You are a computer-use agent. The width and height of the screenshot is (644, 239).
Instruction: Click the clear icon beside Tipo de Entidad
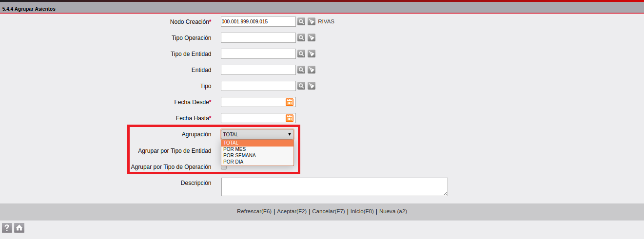[312, 54]
